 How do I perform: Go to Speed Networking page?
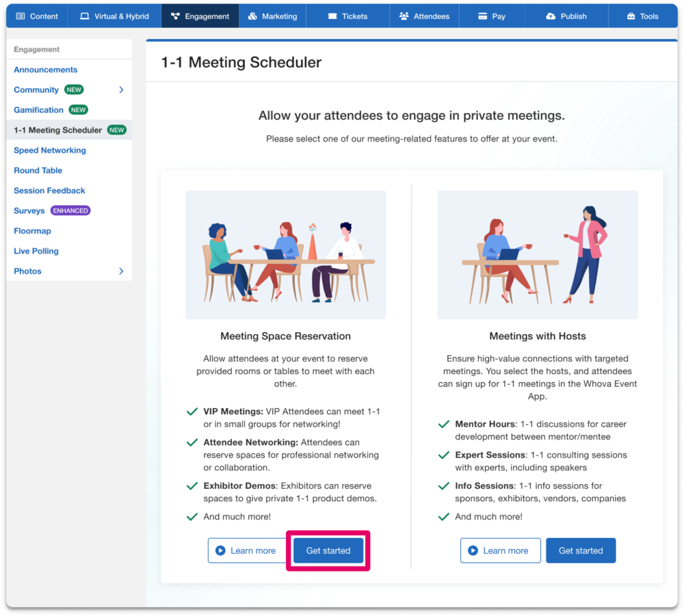50,150
